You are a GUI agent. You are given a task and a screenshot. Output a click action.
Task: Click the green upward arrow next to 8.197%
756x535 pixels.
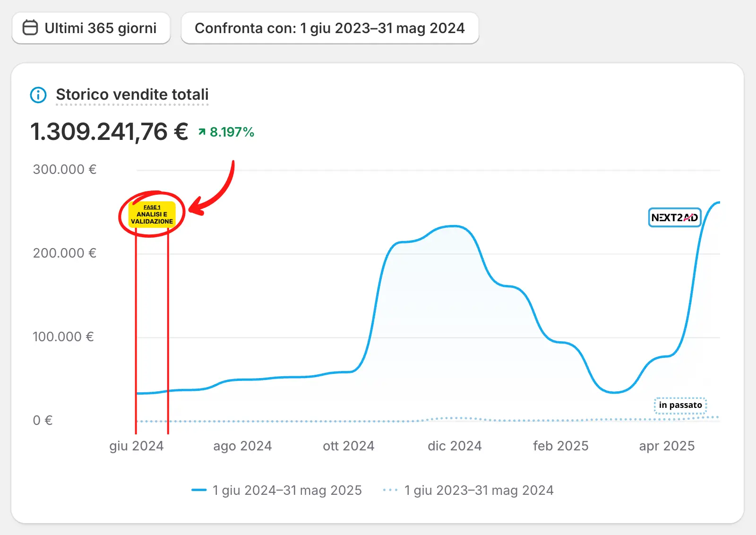(x=202, y=132)
